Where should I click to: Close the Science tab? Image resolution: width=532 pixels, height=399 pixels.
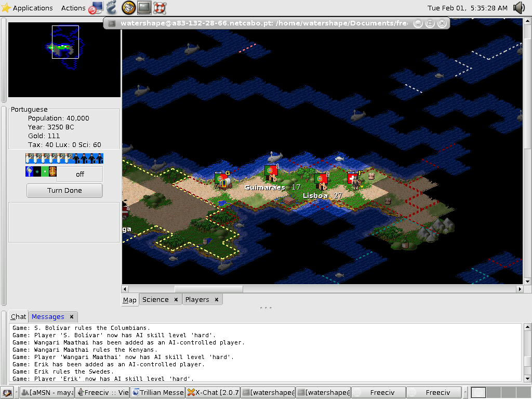click(x=176, y=300)
